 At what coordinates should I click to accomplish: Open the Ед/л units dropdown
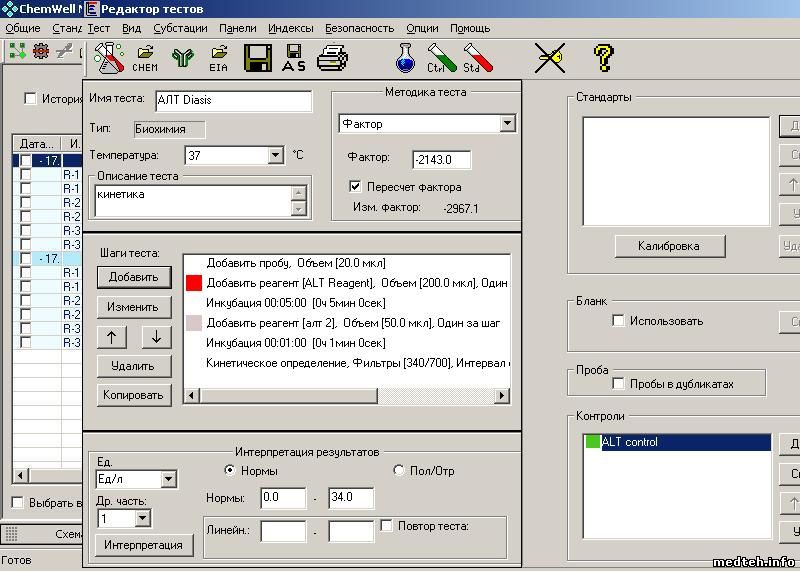(168, 480)
